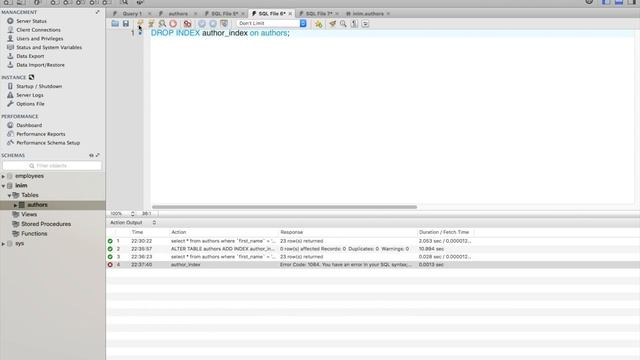Expand the authors table node

point(15,205)
